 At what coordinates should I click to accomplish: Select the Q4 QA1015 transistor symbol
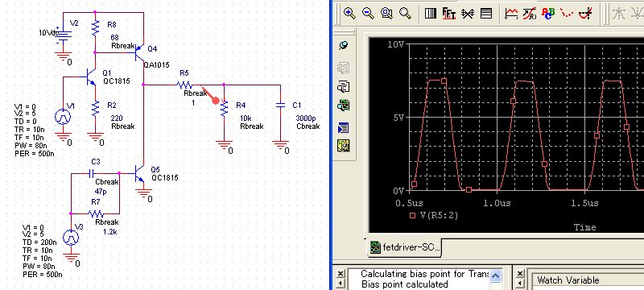(x=140, y=52)
